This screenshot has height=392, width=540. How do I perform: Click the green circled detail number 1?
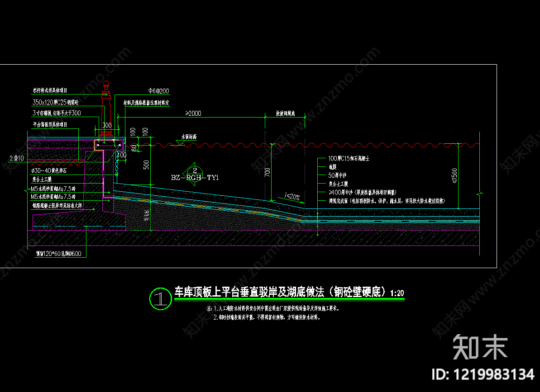[161, 298]
